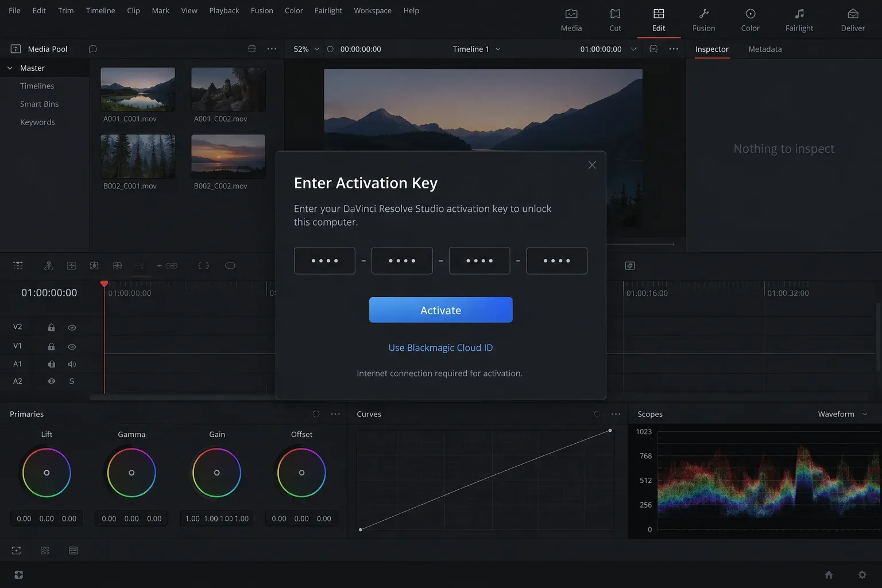Image resolution: width=882 pixels, height=588 pixels.
Task: Click the Media Pool panel icon
Action: tap(16, 49)
